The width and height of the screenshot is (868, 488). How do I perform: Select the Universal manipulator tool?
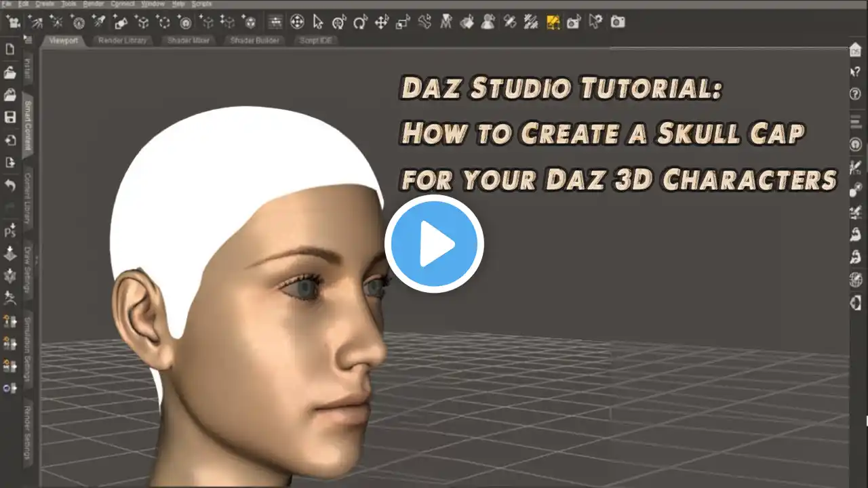tap(297, 22)
